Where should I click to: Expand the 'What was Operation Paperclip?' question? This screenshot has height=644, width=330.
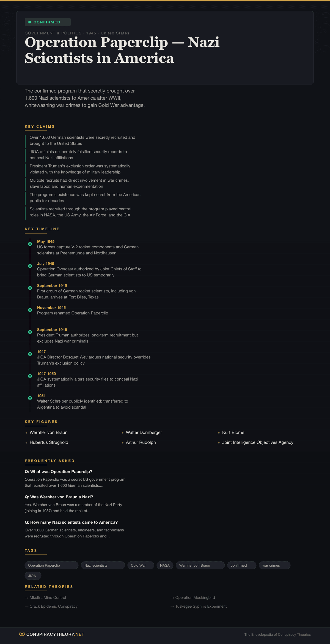click(58, 472)
